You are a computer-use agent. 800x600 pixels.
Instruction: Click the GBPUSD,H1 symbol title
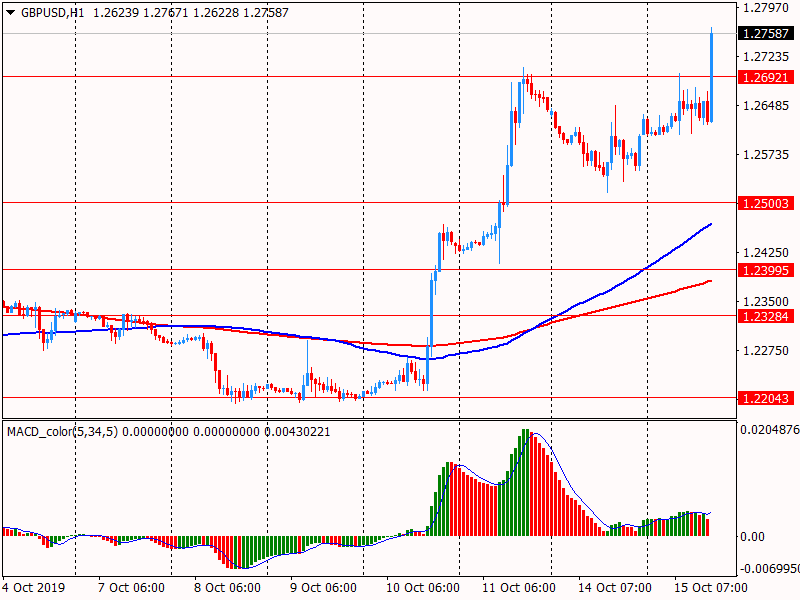coord(53,13)
